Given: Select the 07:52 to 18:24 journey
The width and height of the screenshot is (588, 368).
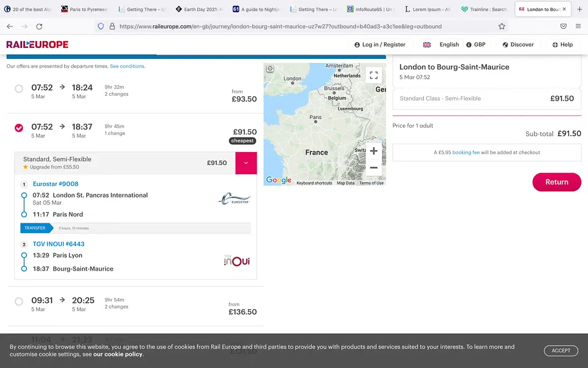Looking at the screenshot, I should pyautogui.click(x=19, y=88).
